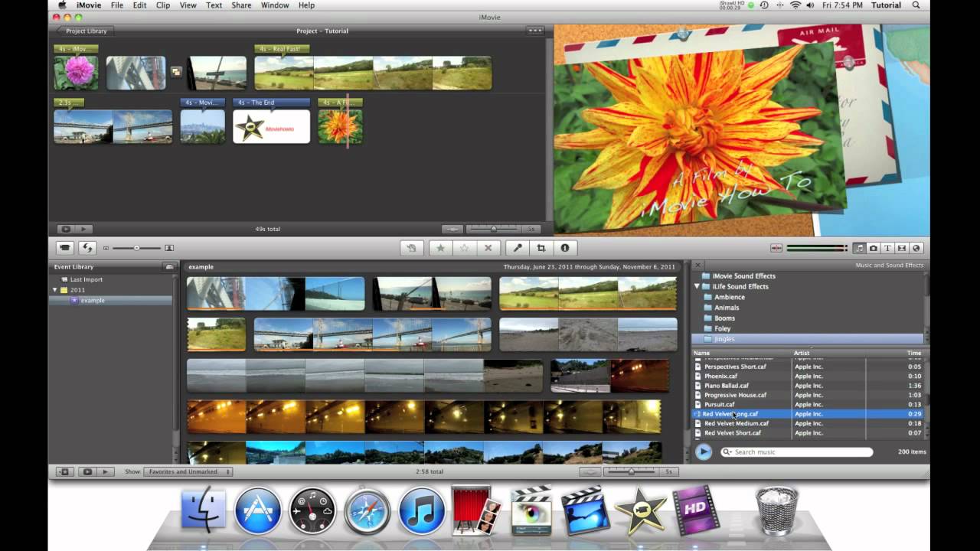Click the add selection to project button

coord(411,248)
